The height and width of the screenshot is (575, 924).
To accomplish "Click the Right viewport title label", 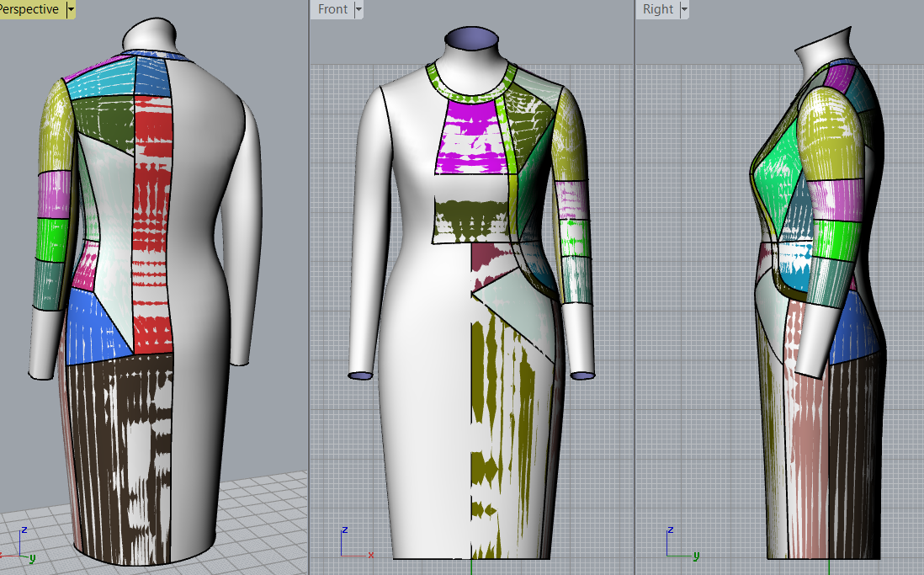I will point(657,9).
